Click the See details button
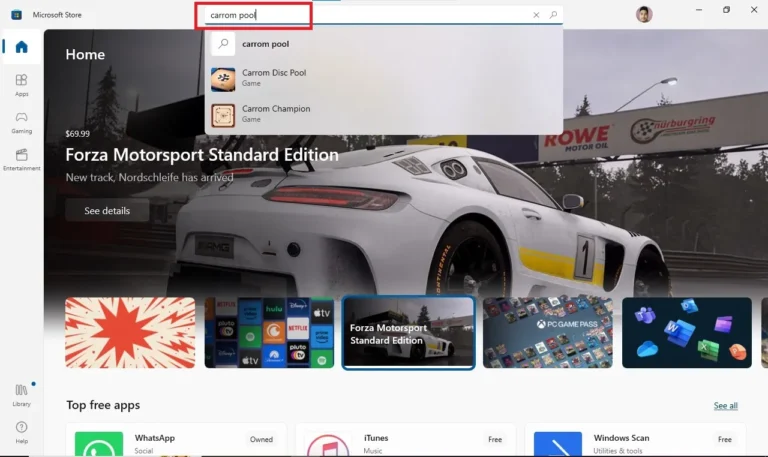The height and width of the screenshot is (457, 768). 107,211
